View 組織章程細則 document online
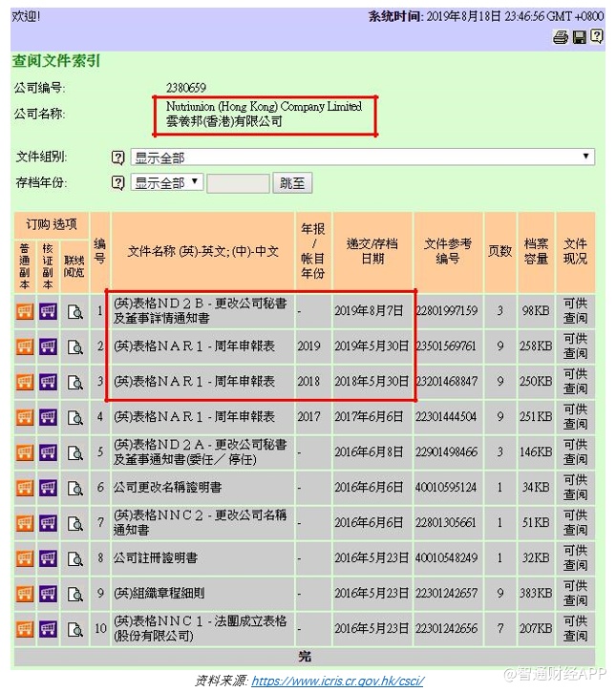The image size is (616, 692). coord(75,594)
